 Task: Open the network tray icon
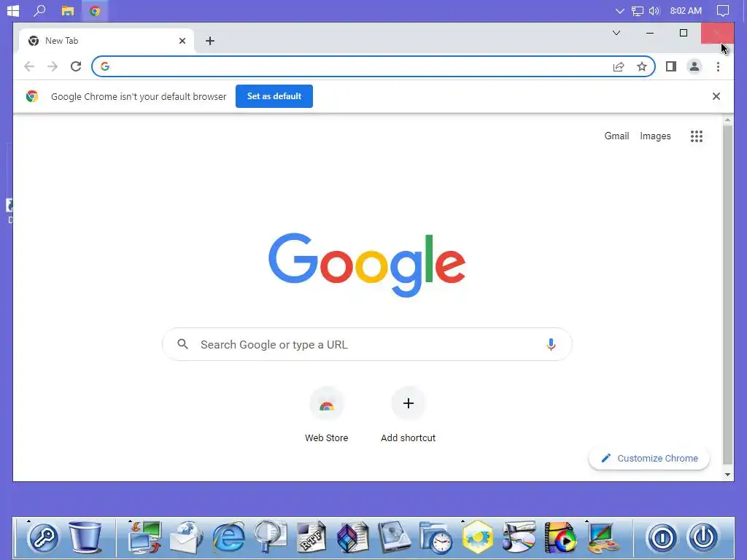638,10
